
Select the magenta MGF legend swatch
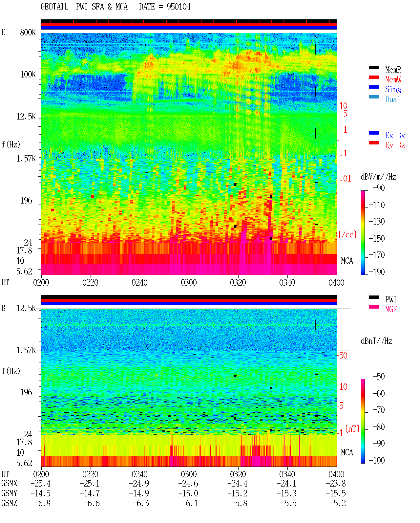click(x=374, y=307)
